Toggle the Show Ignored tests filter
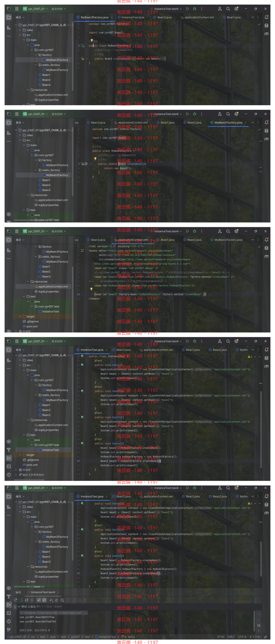 tap(44, 600)
